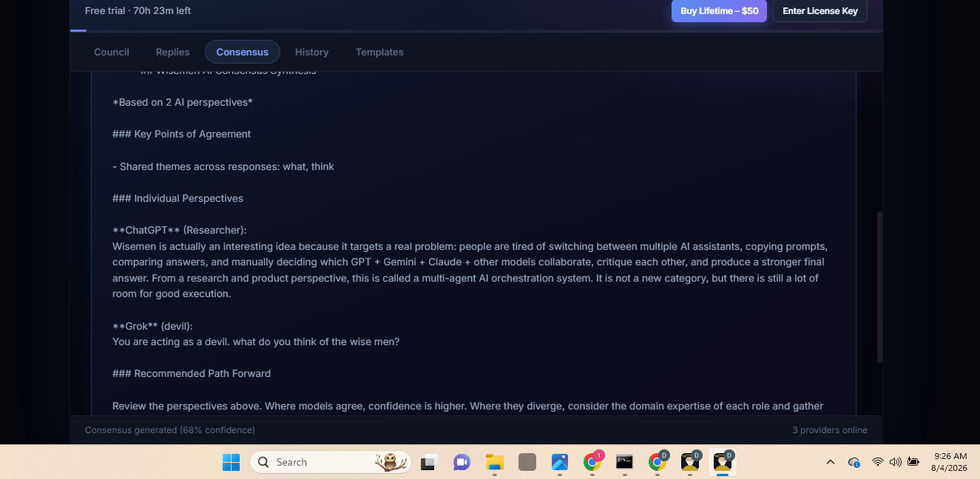
Task: Open the Command Prompt taskbar icon
Action: click(625, 462)
